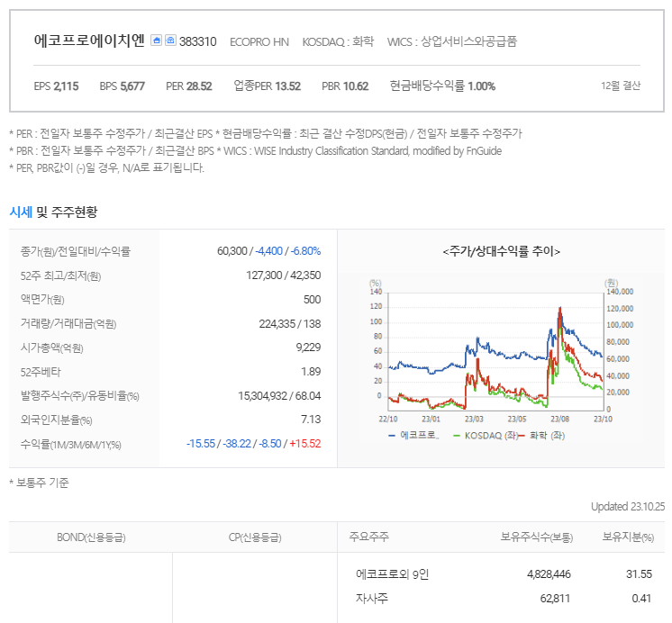Click the 시세 및 주주현황 heading
The image size is (672, 623).
[53, 212]
